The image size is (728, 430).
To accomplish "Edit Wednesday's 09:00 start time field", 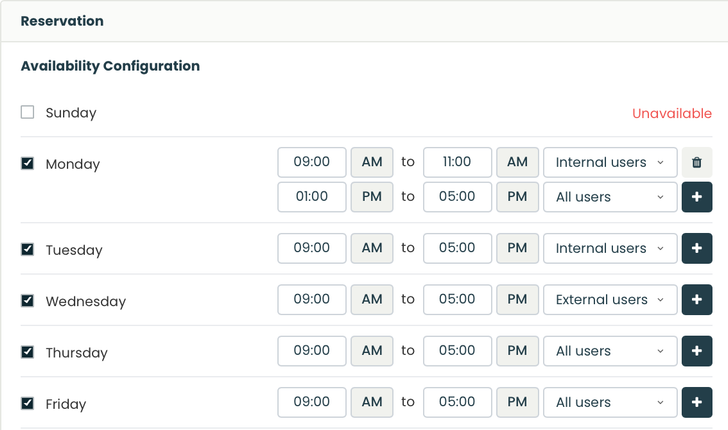I will (x=312, y=300).
